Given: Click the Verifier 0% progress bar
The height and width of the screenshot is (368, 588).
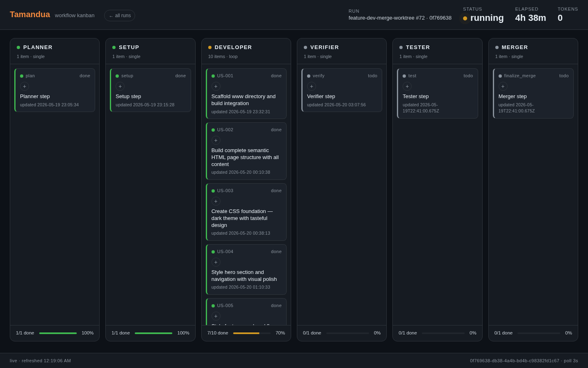Looking at the screenshot, I should click(x=347, y=333).
